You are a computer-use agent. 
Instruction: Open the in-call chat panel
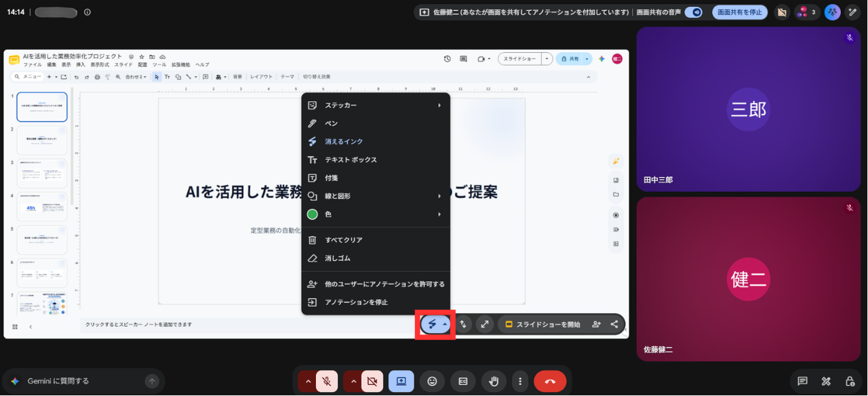coord(802,381)
